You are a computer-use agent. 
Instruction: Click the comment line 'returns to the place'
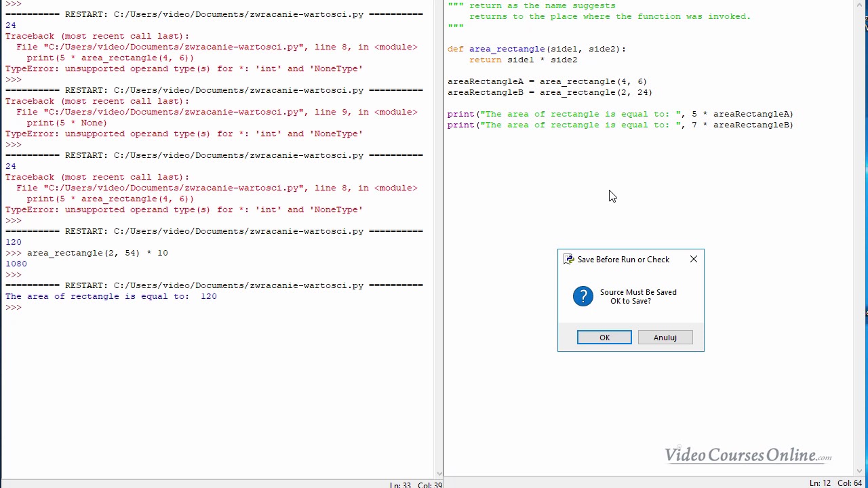[610, 16]
